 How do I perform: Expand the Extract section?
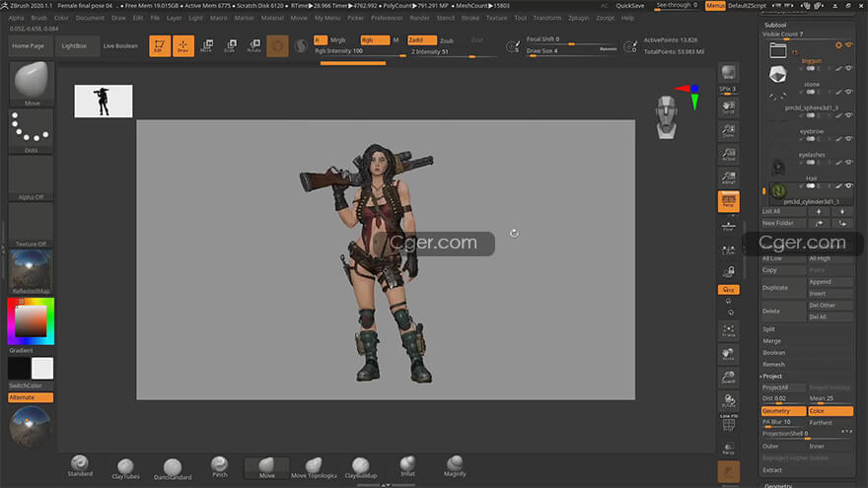coord(772,469)
